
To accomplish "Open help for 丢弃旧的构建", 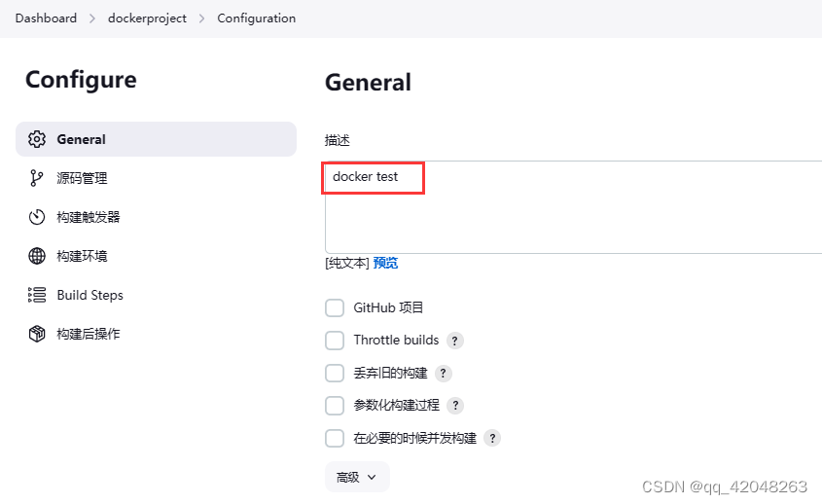I will click(443, 374).
